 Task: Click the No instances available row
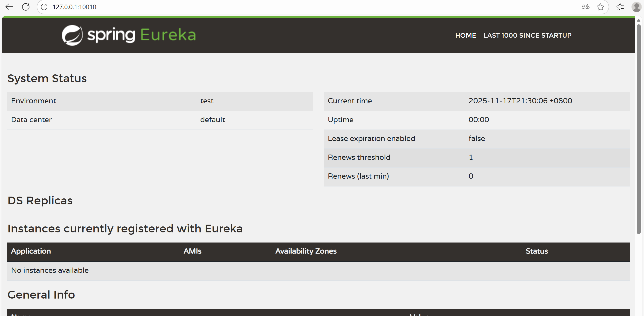[x=50, y=270]
